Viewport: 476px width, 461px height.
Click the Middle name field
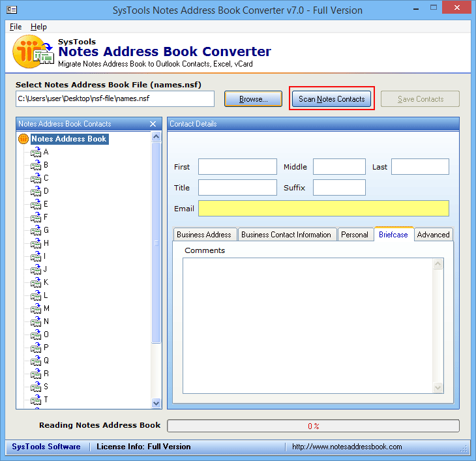[x=339, y=167]
